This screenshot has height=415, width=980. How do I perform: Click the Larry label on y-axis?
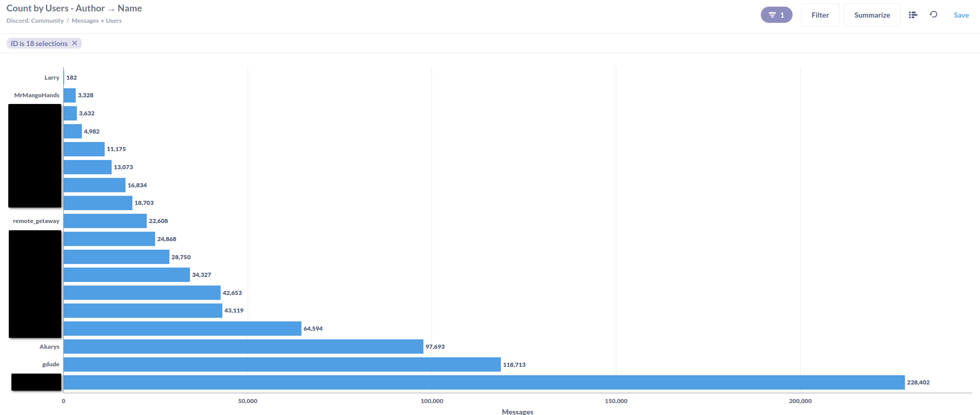[x=52, y=78]
